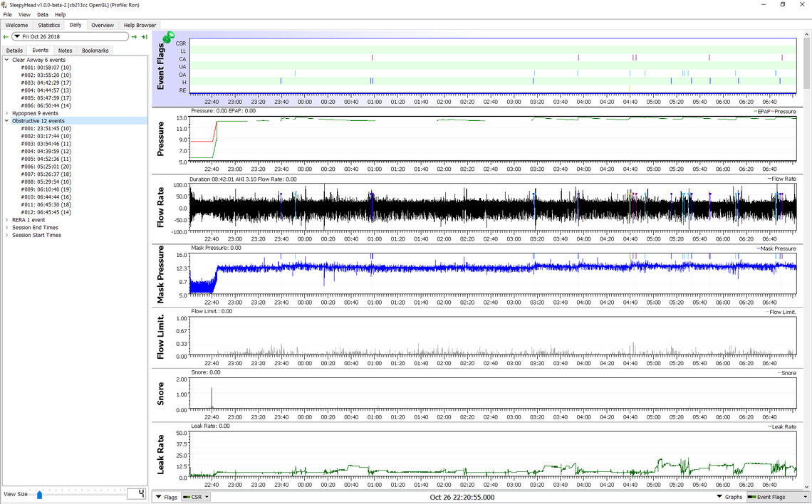Select Clear Airway event #001: 00:58:07 (10)

(x=46, y=68)
